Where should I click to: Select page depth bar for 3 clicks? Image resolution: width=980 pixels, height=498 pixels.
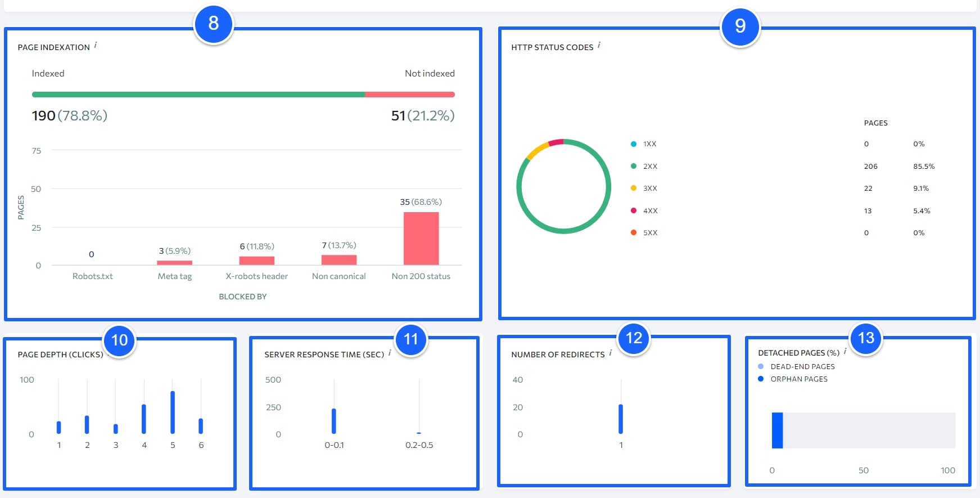pos(116,429)
